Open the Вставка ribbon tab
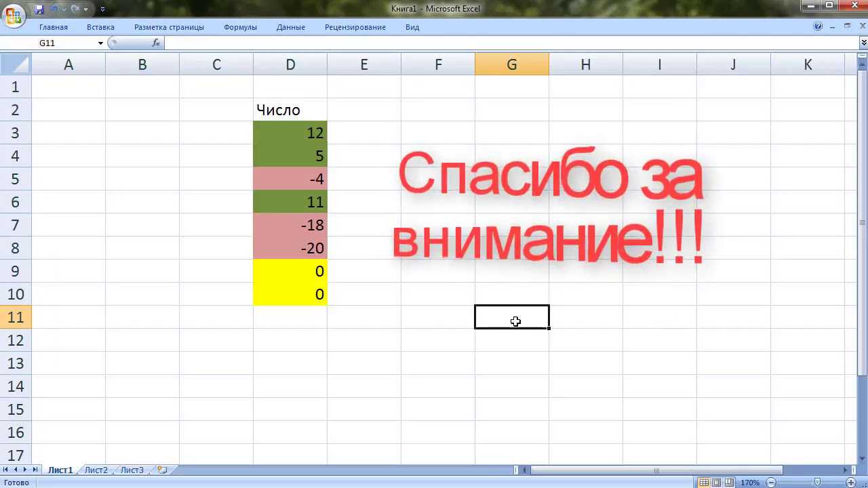Viewport: 868px width, 488px height. point(100,27)
